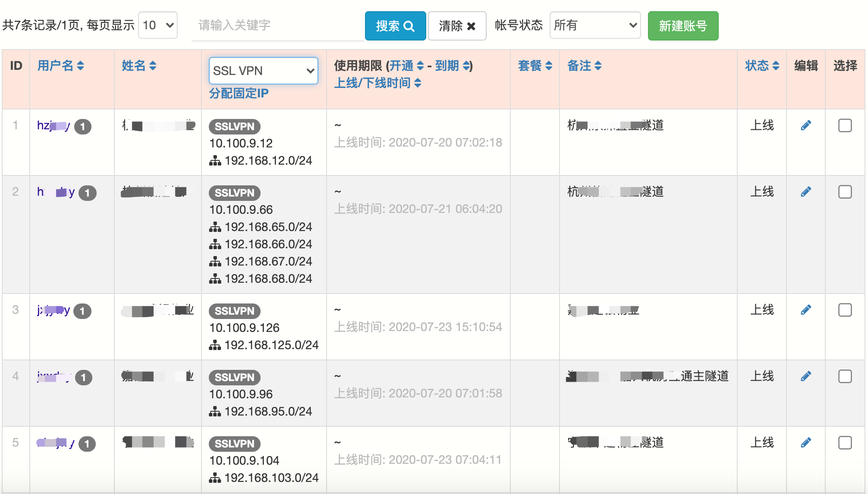Open the 帐号状态 dropdown showing 所有
Image resolution: width=868 pixels, height=494 pixels.
pyautogui.click(x=595, y=25)
